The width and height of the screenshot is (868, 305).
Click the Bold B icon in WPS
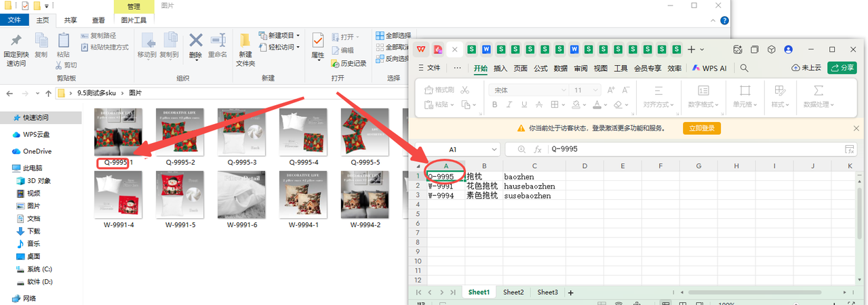(x=495, y=104)
